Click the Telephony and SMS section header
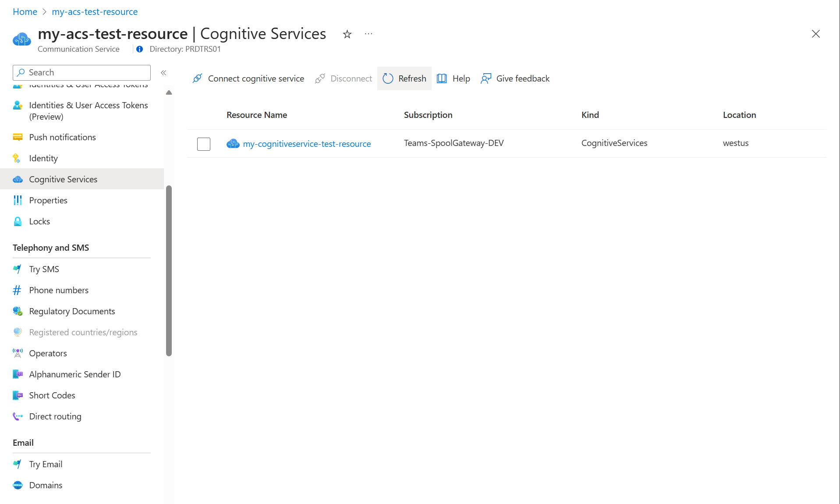The image size is (840, 504). pos(51,248)
